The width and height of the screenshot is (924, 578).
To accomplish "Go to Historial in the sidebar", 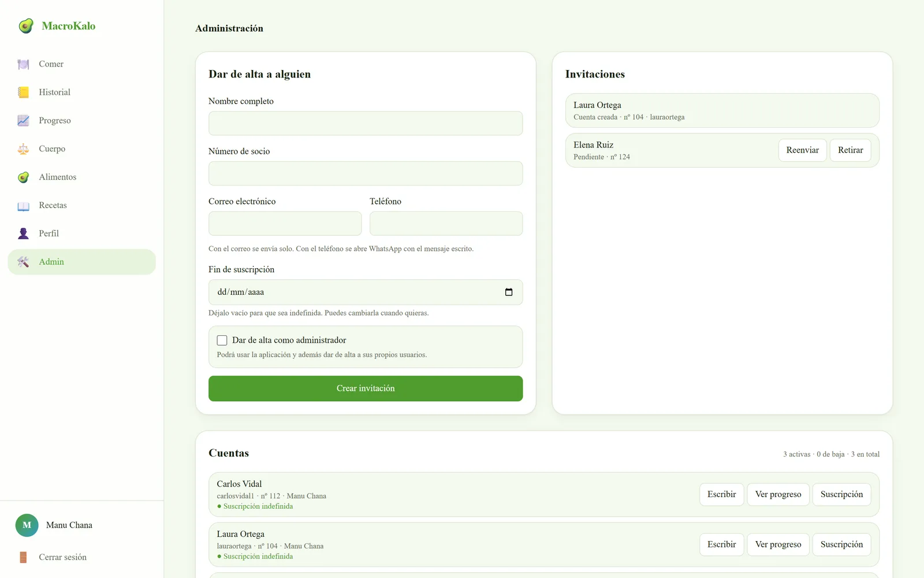I will [81, 92].
